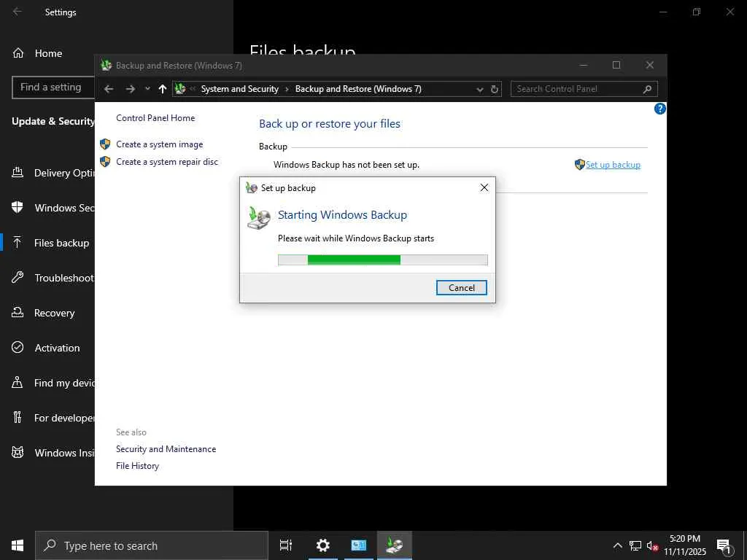Viewport: 747px width, 560px height.
Task: Refresh the Control Panel page
Action: [495, 89]
